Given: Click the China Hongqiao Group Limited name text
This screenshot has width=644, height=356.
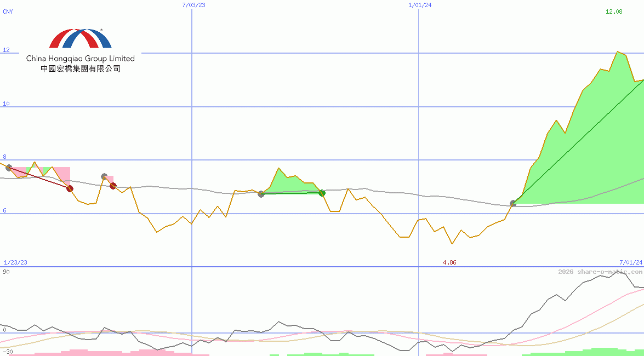Looking at the screenshot, I should pyautogui.click(x=80, y=58).
